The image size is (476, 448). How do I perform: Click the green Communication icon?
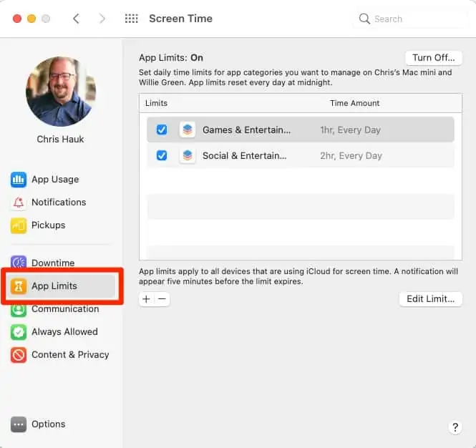(19, 310)
